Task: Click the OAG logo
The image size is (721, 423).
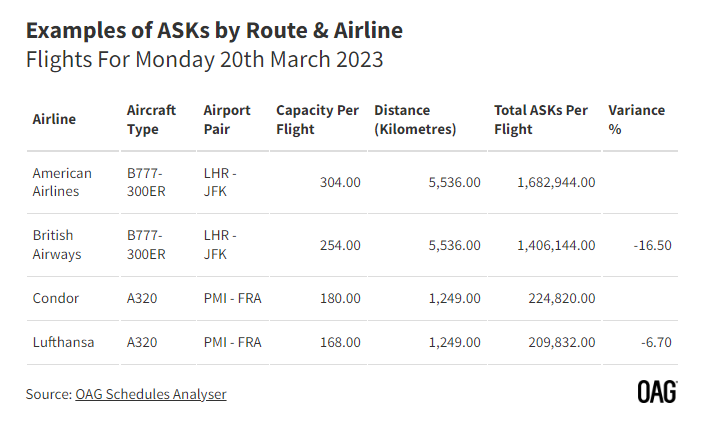Action: tap(658, 392)
